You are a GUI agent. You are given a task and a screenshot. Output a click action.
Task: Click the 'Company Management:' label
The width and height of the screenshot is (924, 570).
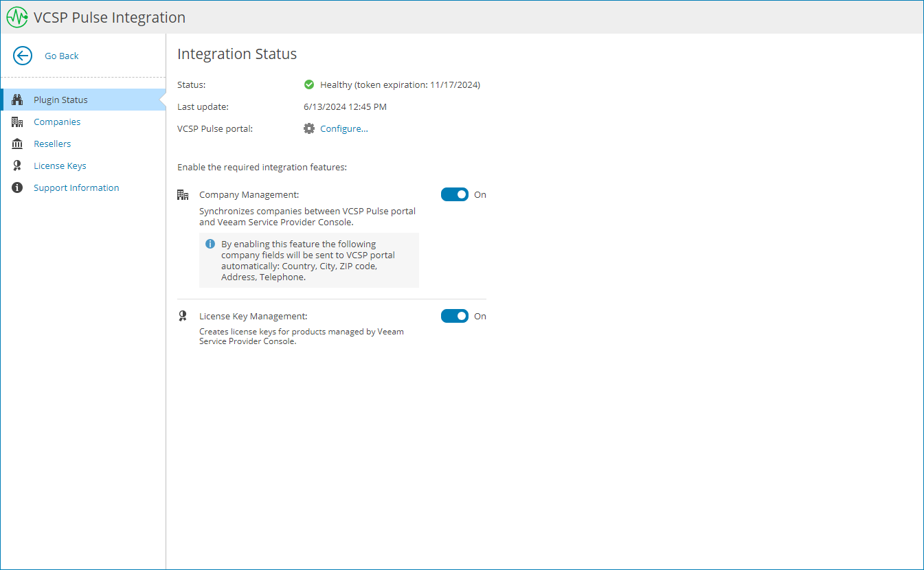click(x=249, y=194)
